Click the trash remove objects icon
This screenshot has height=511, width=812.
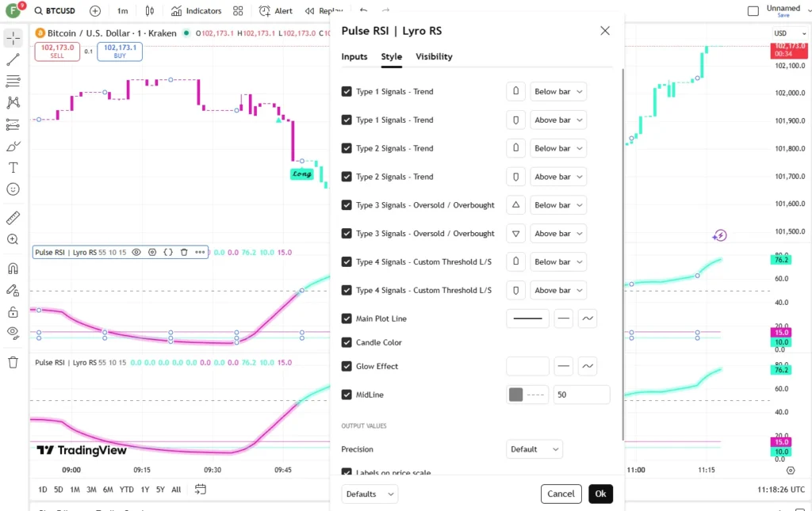click(x=13, y=362)
